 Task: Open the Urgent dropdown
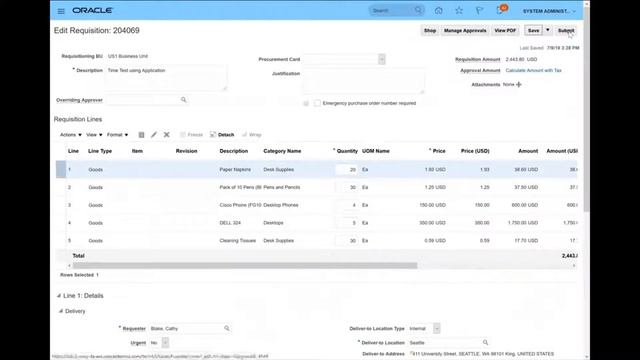tap(165, 343)
